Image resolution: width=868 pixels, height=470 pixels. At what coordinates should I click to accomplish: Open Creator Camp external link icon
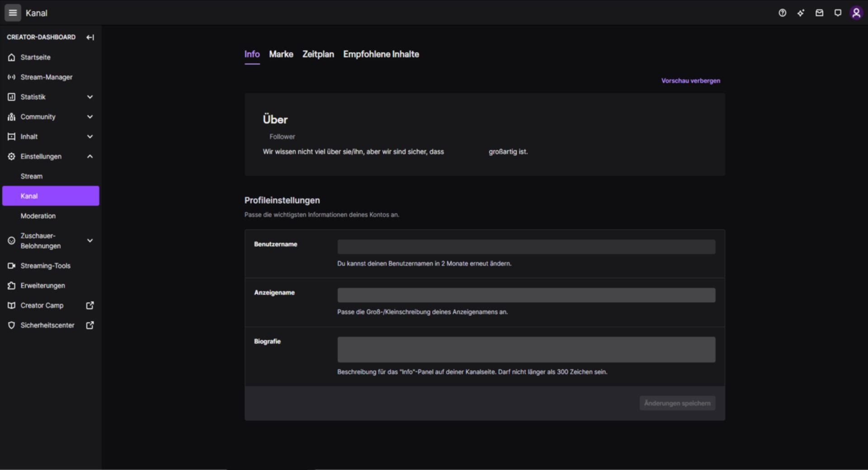[90, 305]
